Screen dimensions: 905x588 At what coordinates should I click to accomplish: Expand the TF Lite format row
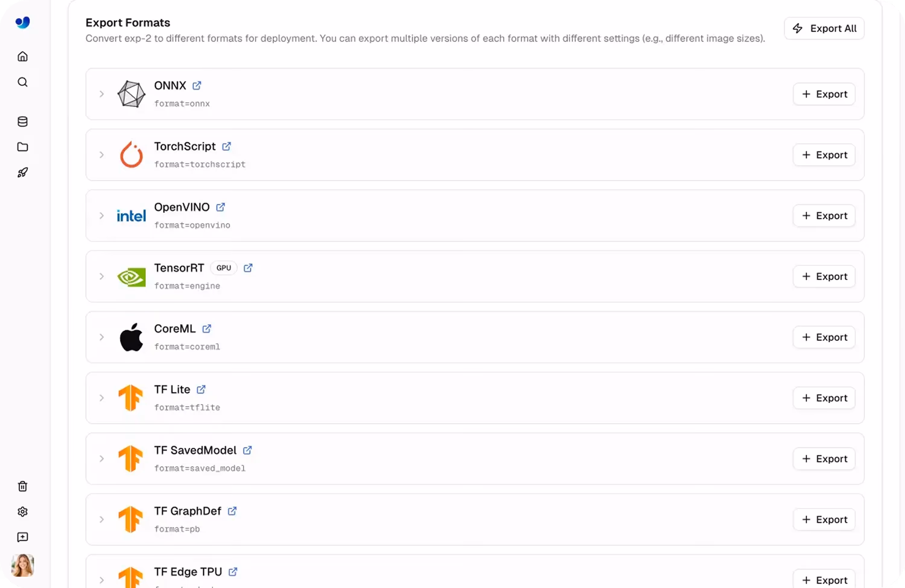(x=102, y=398)
